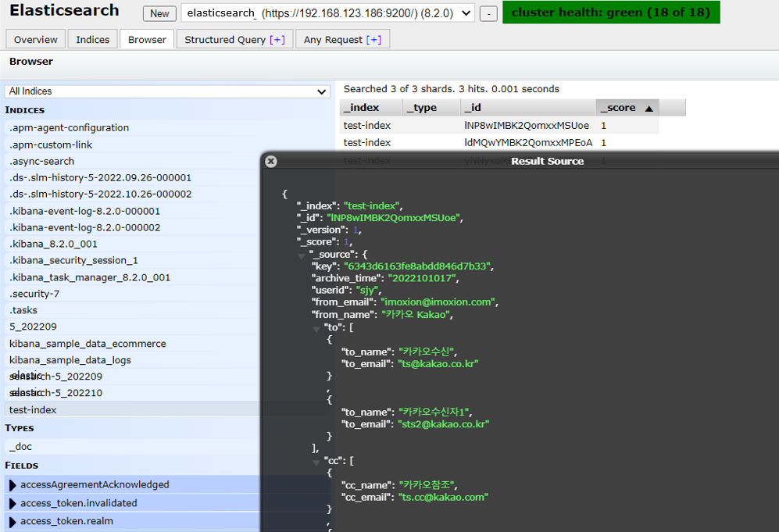
Task: Click the cc_email value ts.cc@kakao.com
Action: (x=443, y=497)
